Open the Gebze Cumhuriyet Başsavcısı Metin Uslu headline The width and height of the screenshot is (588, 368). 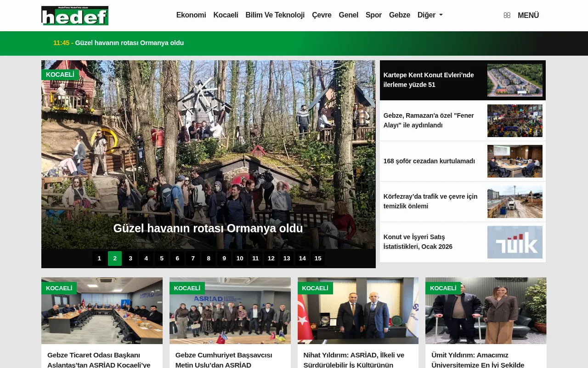(x=224, y=360)
